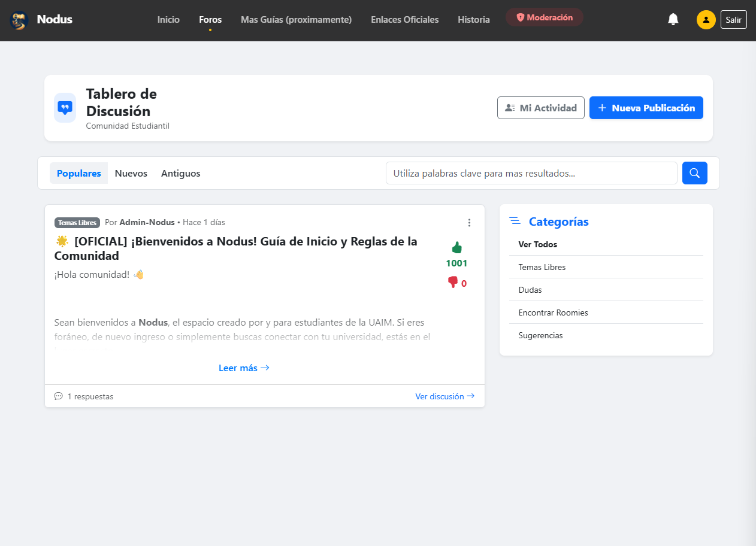Sort posts by Nuevos
Screen dimensions: 756x546
click(x=131, y=173)
